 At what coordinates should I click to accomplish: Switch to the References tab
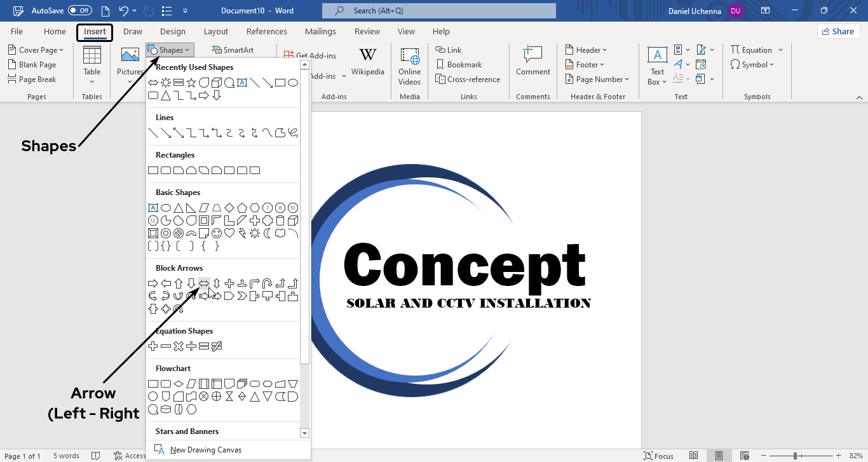[266, 32]
